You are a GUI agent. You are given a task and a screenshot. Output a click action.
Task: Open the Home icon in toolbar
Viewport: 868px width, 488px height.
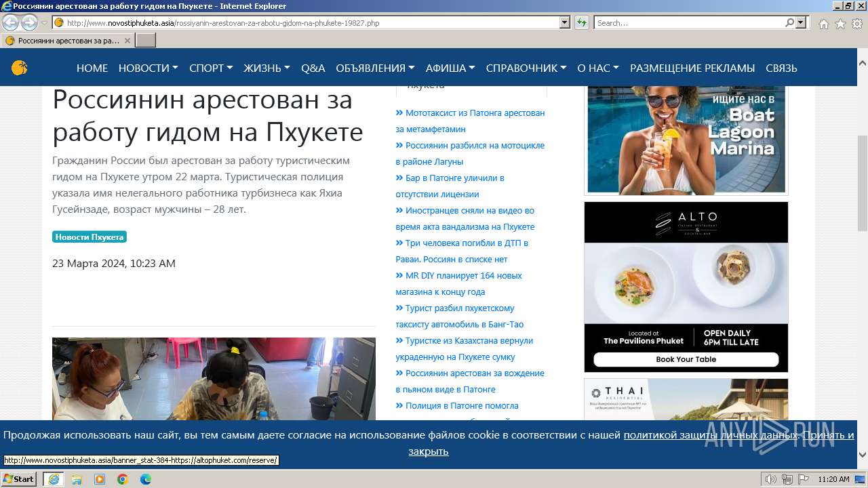tap(823, 23)
